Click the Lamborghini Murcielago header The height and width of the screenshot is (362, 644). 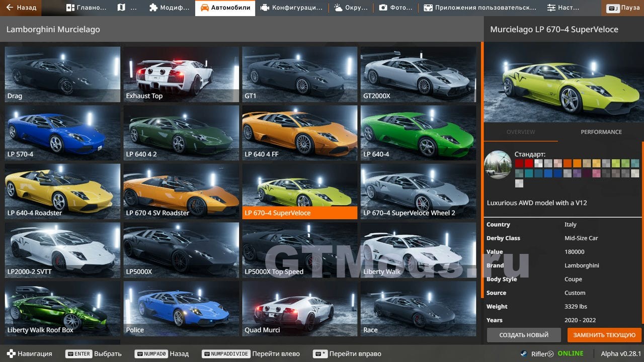click(53, 29)
